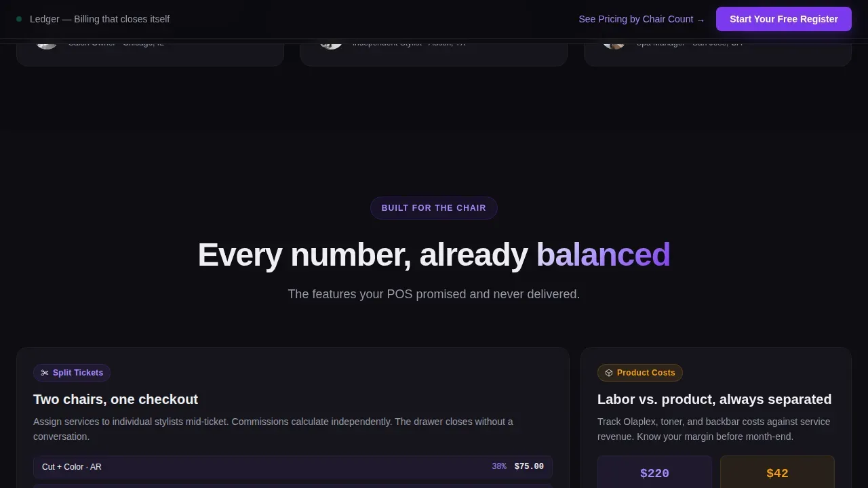Click the green status dot beside Ledger
This screenshot has width=868, height=488.
[19, 19]
